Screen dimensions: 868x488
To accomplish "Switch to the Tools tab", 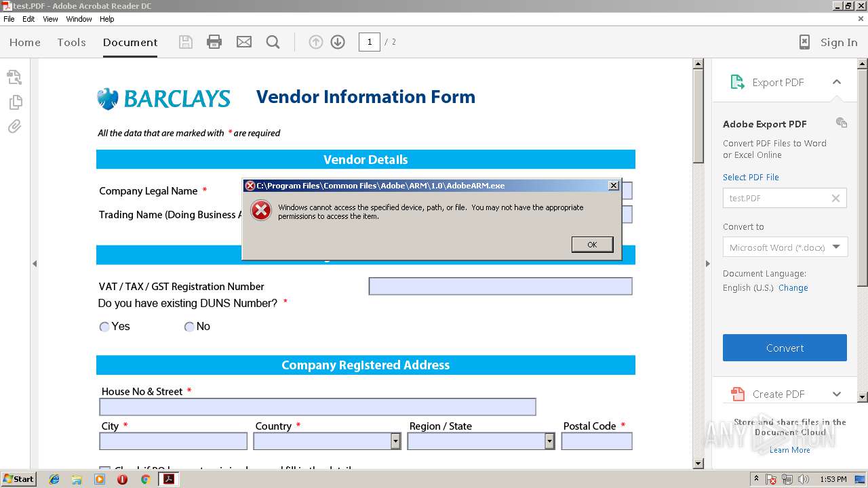I will click(x=71, y=42).
